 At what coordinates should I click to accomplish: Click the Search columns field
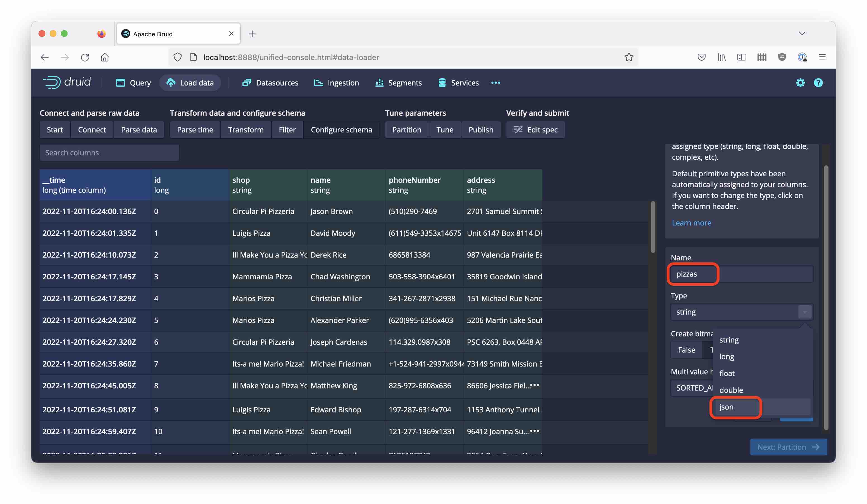pos(109,153)
